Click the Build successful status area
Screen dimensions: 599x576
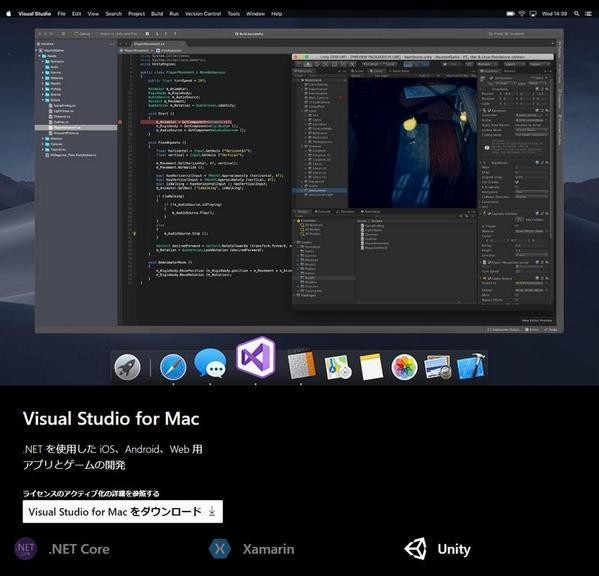249,34
